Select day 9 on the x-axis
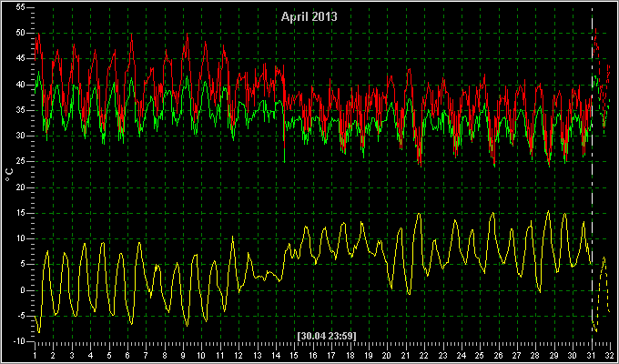Screen dimensions: 619x364 [x=183, y=356]
